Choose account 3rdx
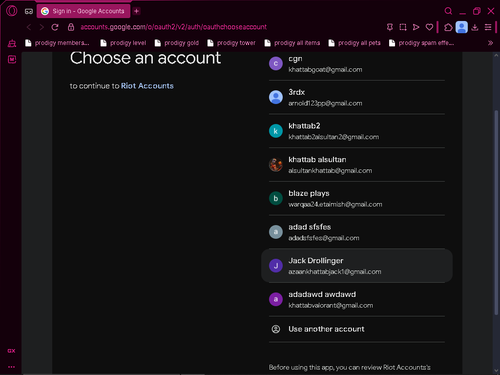The image size is (500, 375). click(x=357, y=97)
